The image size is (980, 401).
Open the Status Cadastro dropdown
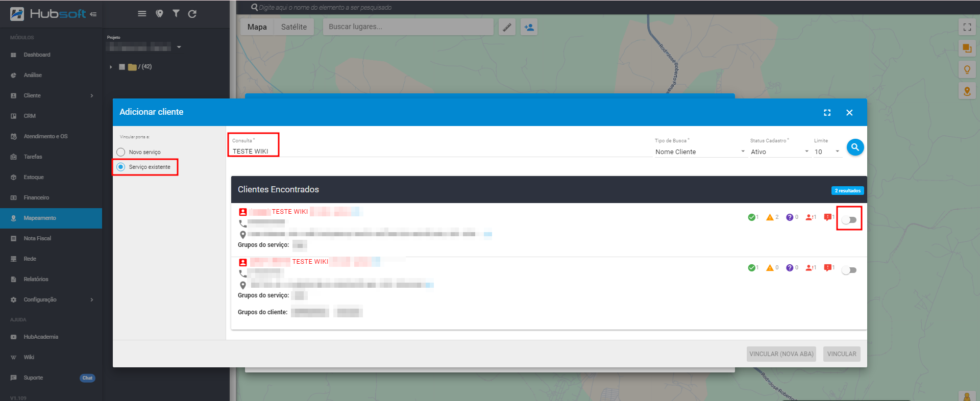click(779, 152)
